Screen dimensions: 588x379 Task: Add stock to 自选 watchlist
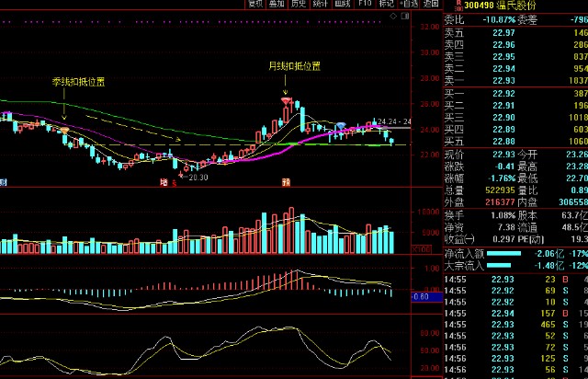tap(409, 4)
